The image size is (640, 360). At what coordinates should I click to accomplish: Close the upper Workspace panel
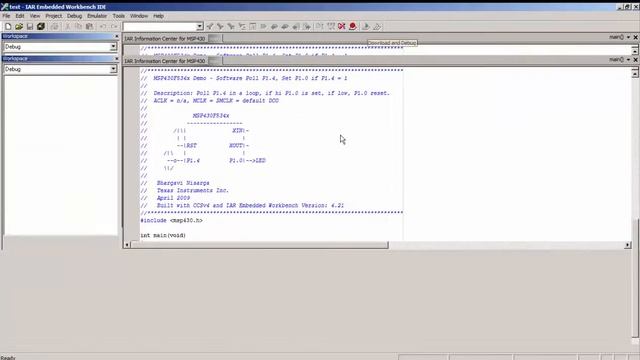[116, 36]
